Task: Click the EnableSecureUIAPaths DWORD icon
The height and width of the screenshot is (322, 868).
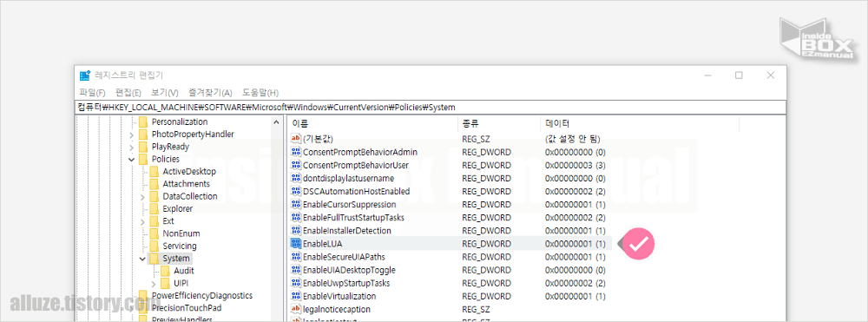Action: [x=296, y=257]
